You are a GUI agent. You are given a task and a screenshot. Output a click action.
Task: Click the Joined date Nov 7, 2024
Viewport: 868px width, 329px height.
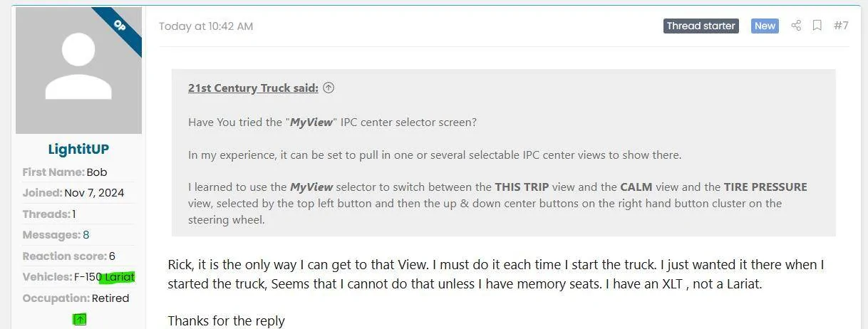pos(95,193)
